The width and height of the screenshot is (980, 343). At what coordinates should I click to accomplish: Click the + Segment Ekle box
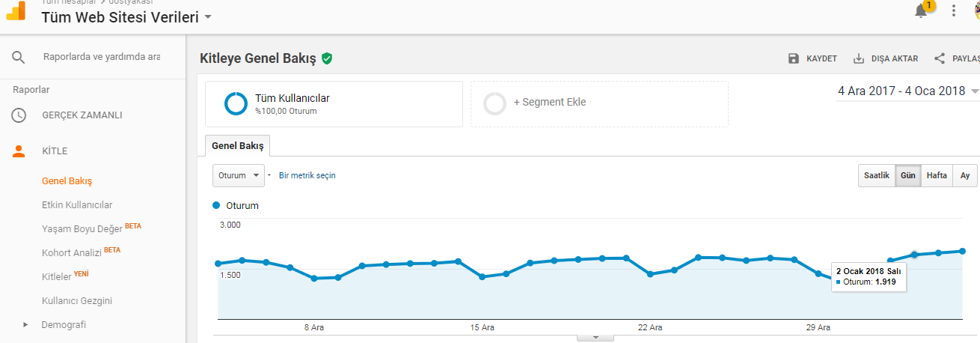pos(599,104)
